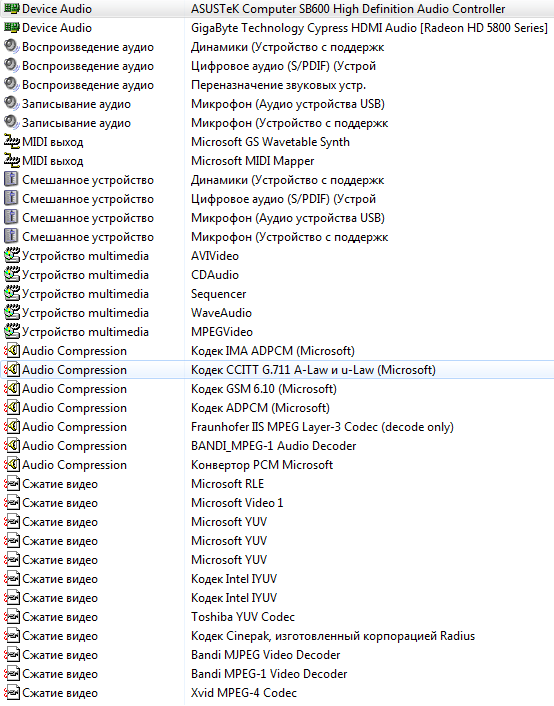
Task: Click the text Fraunhofer IIS MPEG Layer-3 Codec (decode only)
Action: click(322, 426)
